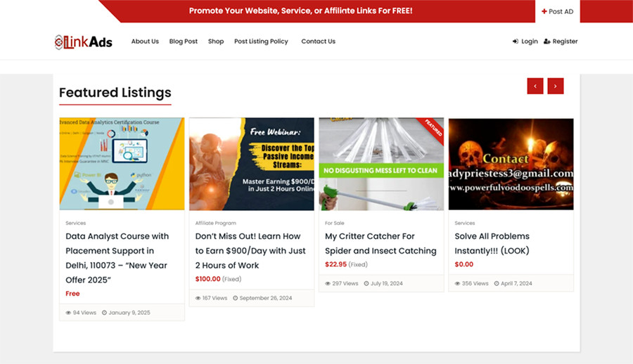
Task: Click the Promote Your Website banner text
Action: tap(301, 11)
